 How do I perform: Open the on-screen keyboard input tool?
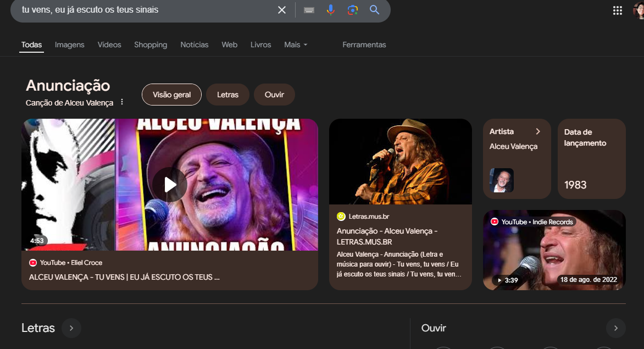coord(309,10)
